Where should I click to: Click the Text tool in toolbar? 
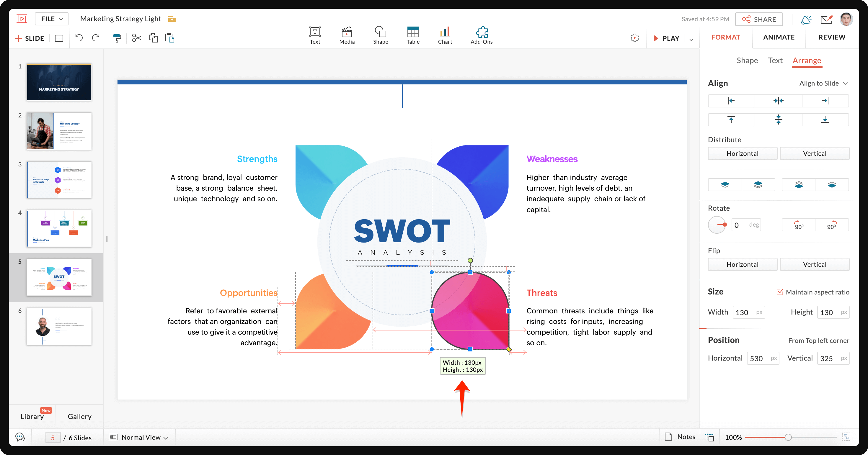click(315, 33)
